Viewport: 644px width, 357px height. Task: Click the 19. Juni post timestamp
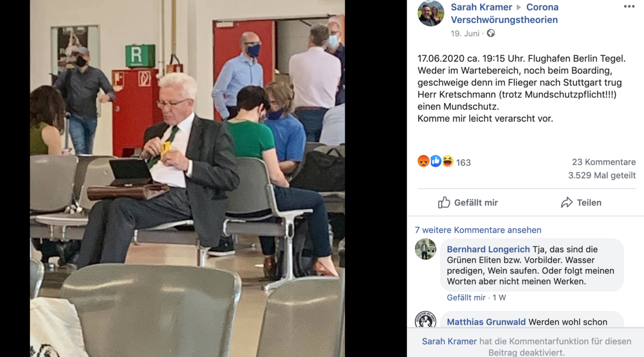point(465,33)
